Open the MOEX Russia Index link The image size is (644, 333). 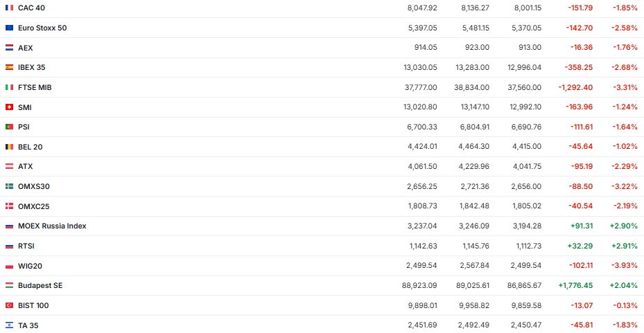pos(52,226)
